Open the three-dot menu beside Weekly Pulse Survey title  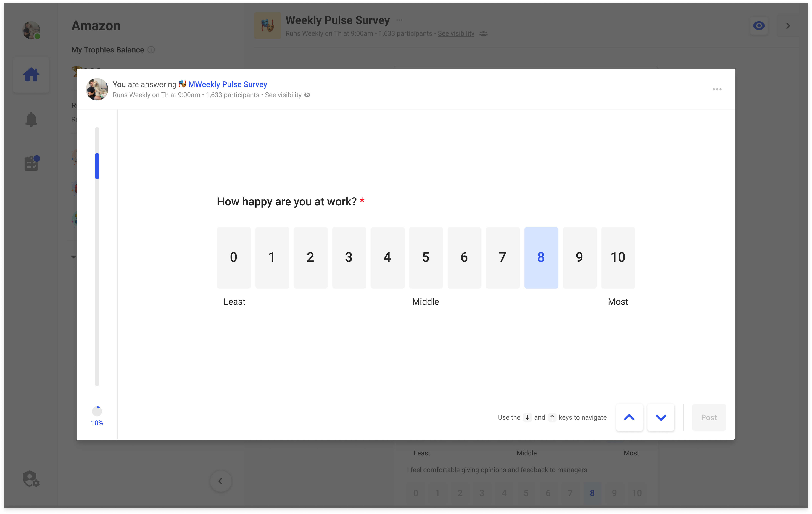click(399, 20)
